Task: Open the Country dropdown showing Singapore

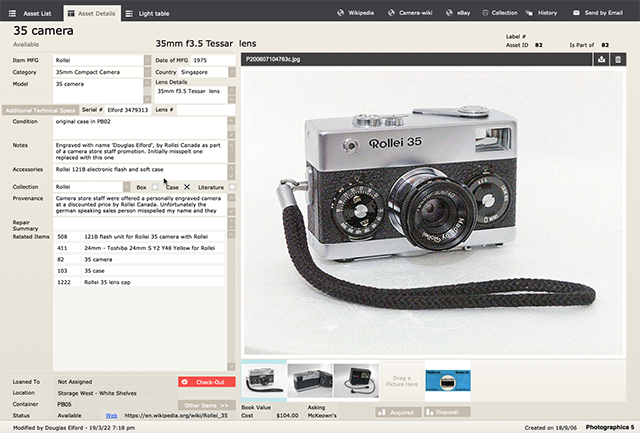Action: coord(233,73)
